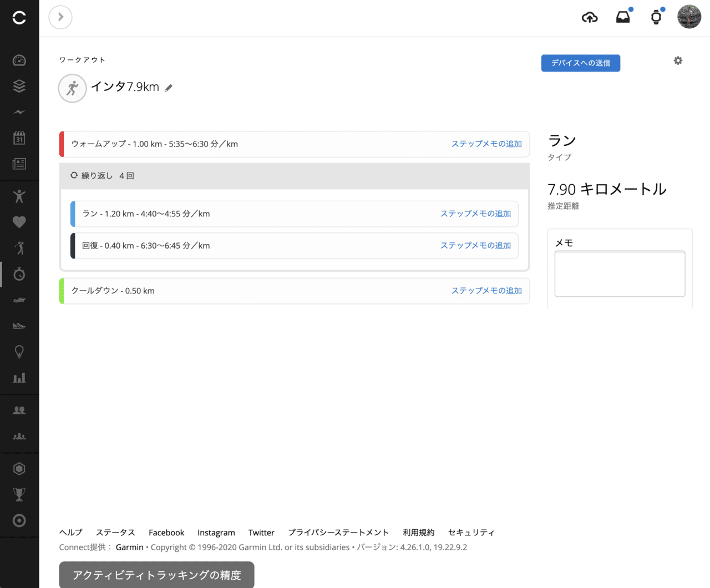Open the lightbulb insights icon
The image size is (710, 588).
19,352
